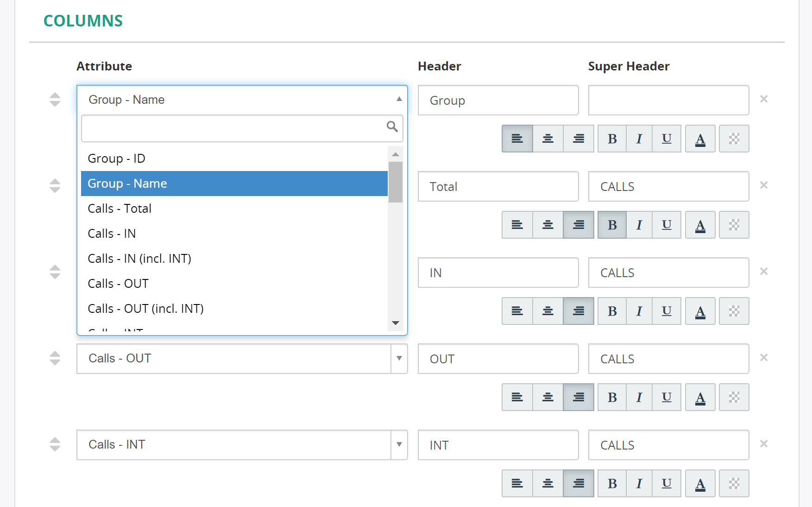Remove the Total column row
This screenshot has width=812, height=507.
764,185
